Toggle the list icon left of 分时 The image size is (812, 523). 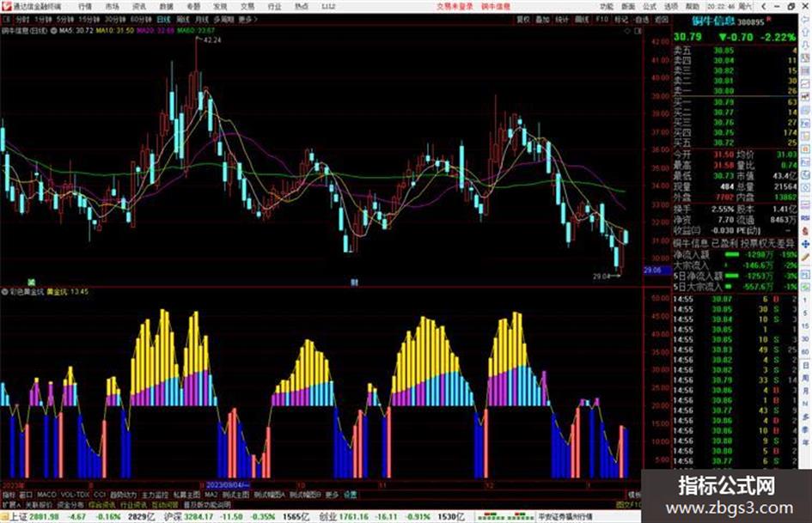point(7,19)
